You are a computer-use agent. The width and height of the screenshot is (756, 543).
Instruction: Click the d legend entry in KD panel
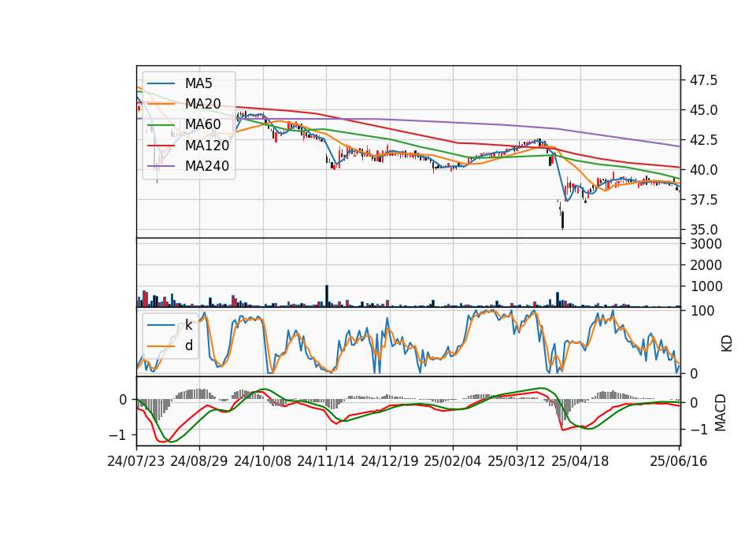coord(189,345)
